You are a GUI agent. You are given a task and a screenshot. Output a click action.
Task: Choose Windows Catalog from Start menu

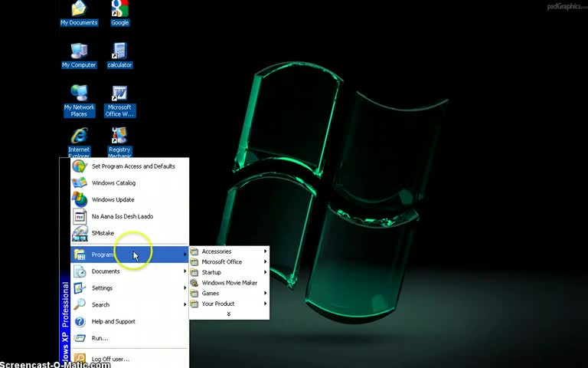(129, 183)
